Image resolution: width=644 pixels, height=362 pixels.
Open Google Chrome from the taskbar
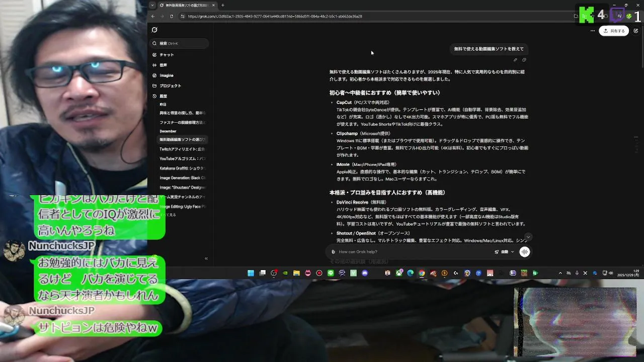[422, 273]
